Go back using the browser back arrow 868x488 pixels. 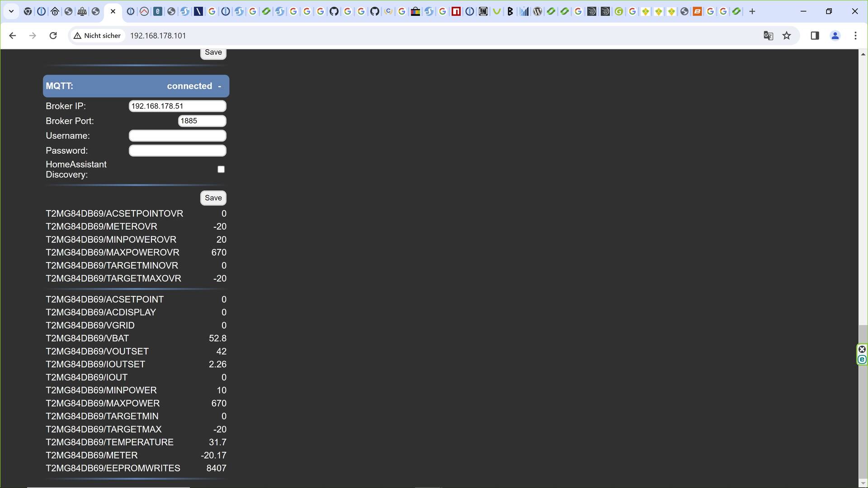13,36
